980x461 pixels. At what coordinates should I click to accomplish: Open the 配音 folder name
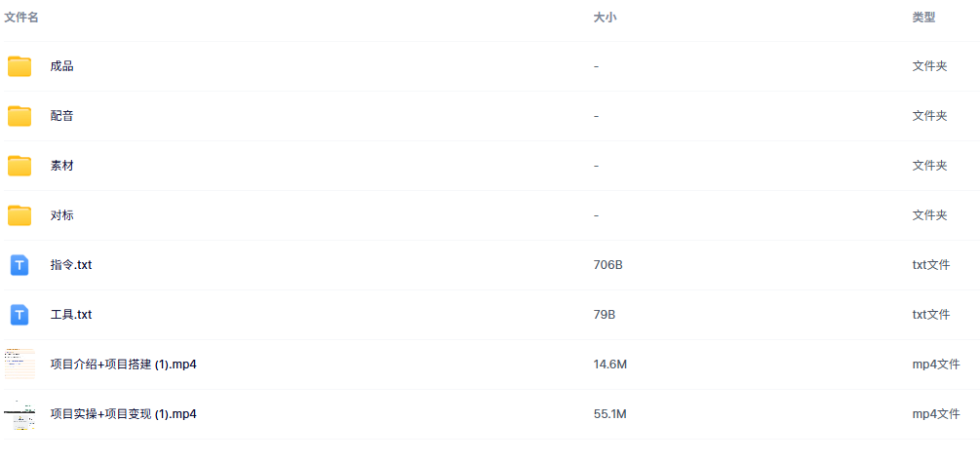coord(62,116)
